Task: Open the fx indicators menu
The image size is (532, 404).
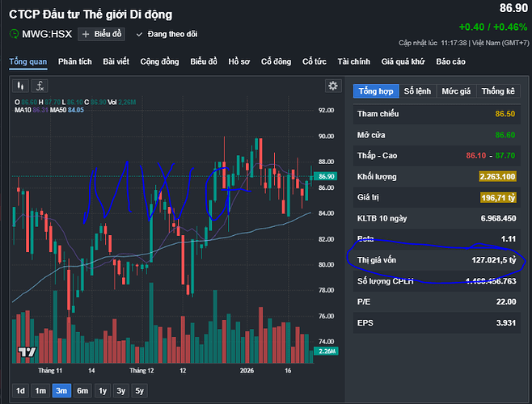Action: click(38, 85)
